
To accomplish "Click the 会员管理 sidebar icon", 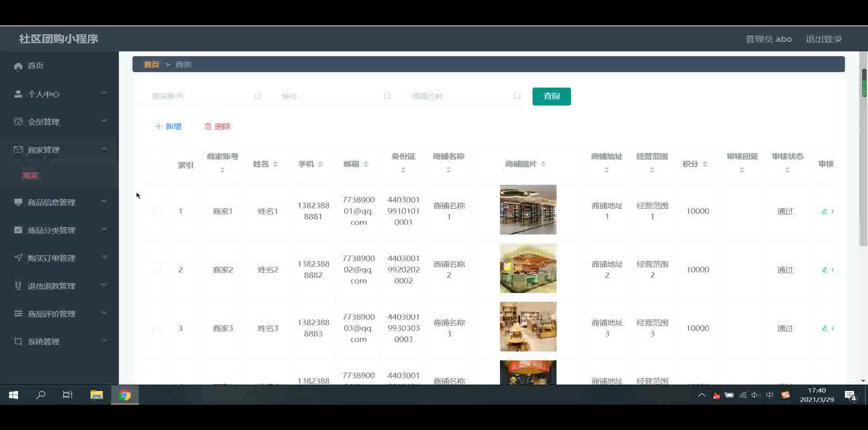I will coord(18,122).
